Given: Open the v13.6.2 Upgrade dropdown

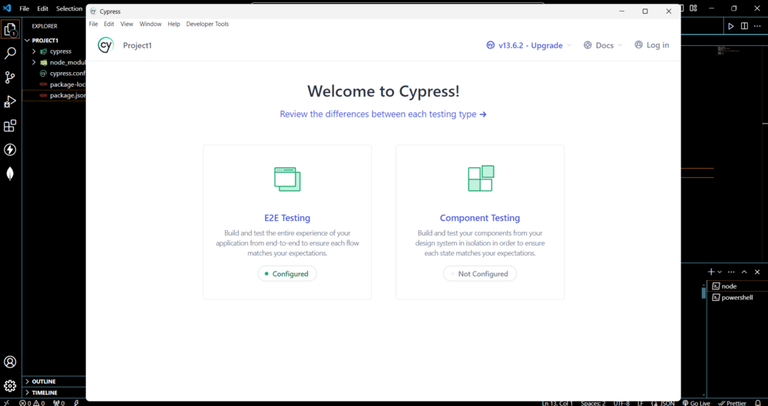Looking at the screenshot, I should [x=528, y=45].
